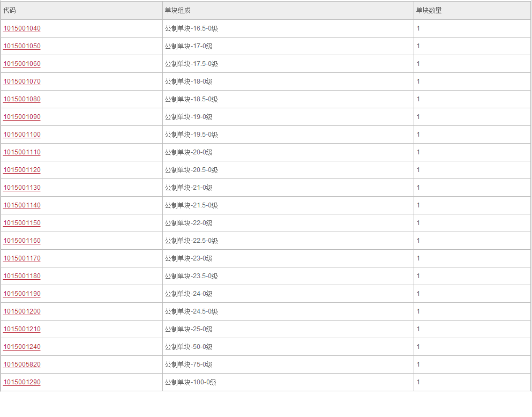This screenshot has height=417, width=532.
Task: Click code link 1015001110
Action: [x=22, y=152]
